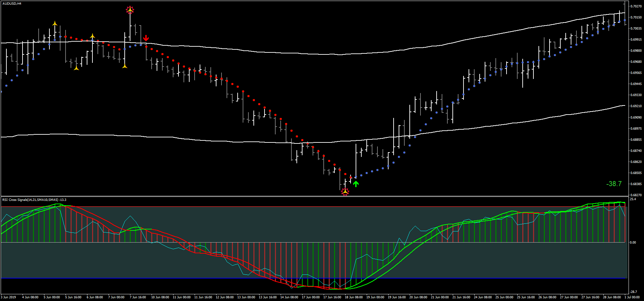Viewport: 644px width, 301px height.
Task: Click the 0.69445 price scale label
Action: 636,84
